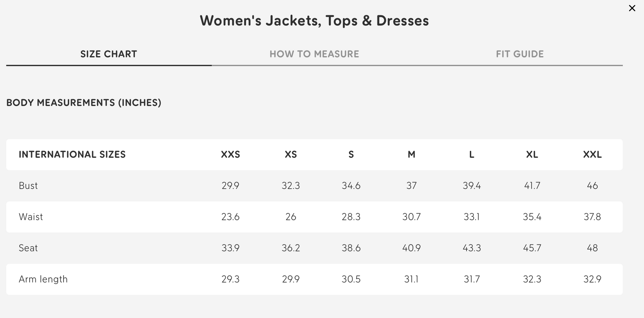
Task: Close the size chart dialog
Action: (632, 8)
